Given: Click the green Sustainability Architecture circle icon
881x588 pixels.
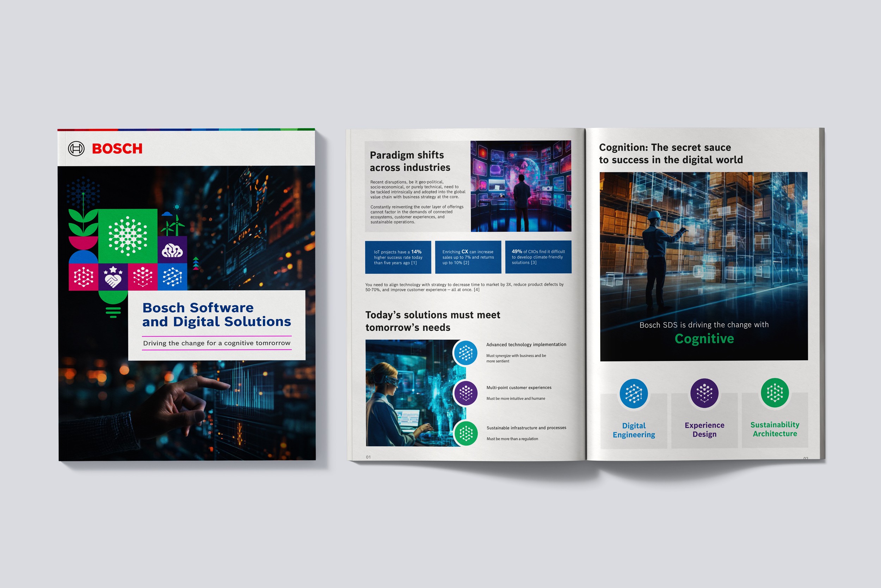Looking at the screenshot, I should tap(775, 393).
